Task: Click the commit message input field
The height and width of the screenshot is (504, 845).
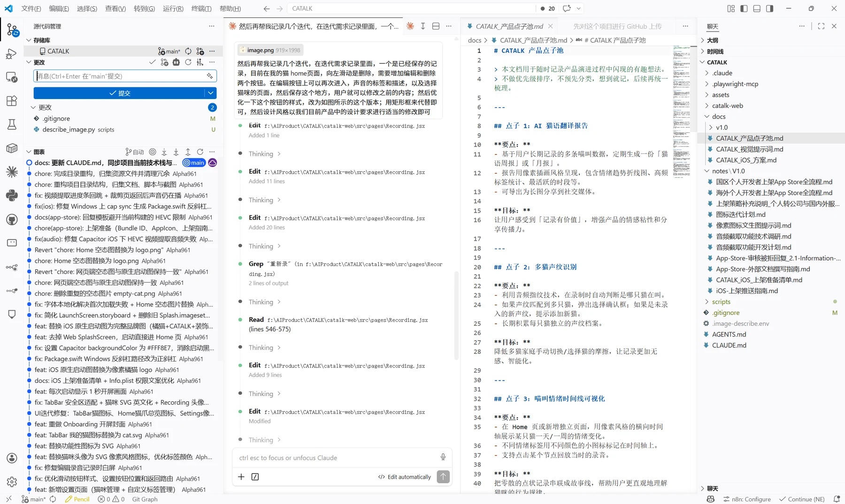Action: point(125,76)
